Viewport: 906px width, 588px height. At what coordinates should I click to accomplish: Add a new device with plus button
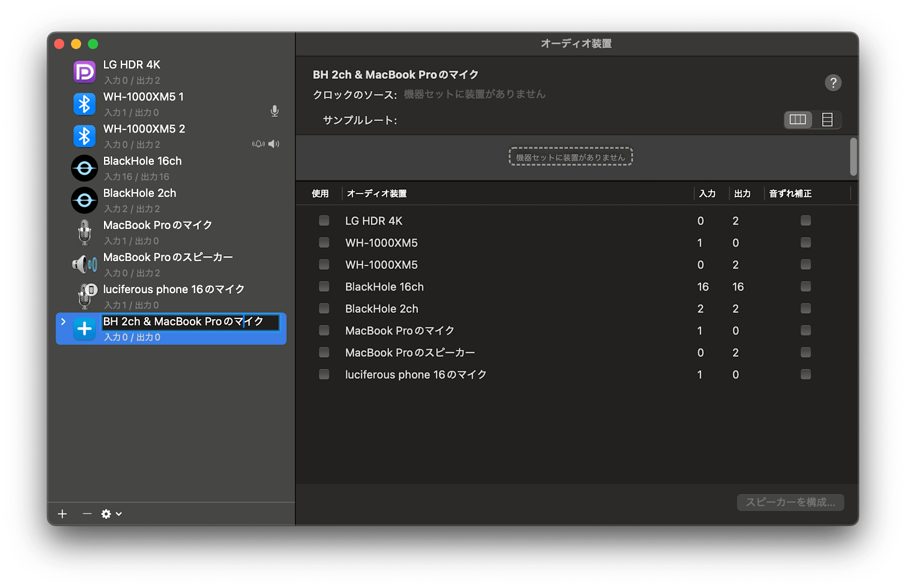coord(63,514)
